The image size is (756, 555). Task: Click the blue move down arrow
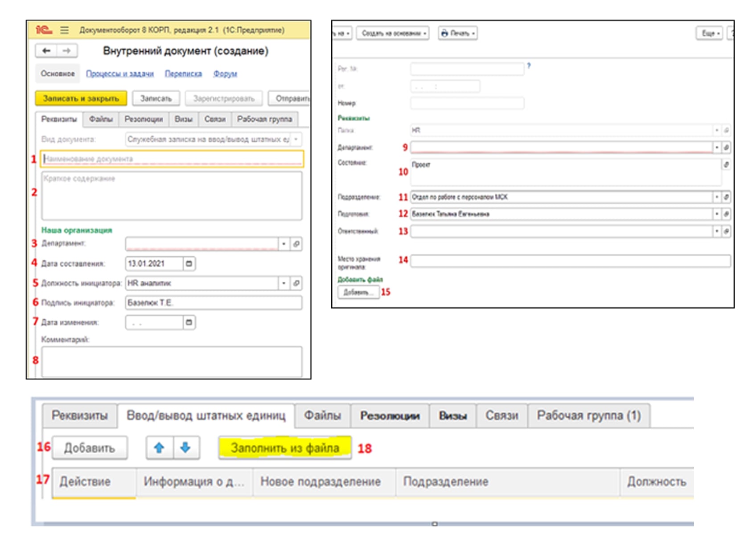tap(185, 448)
